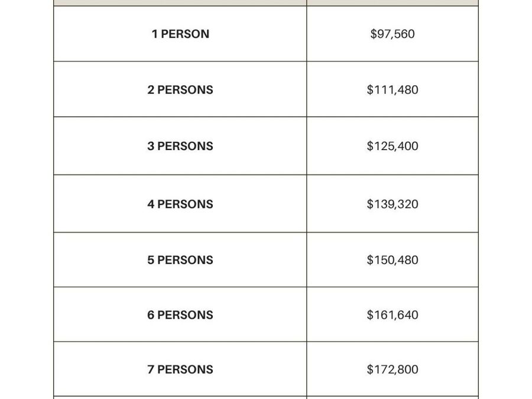Click the 5 PERSONS row label
This screenshot has width=532, height=399.
[180, 260]
